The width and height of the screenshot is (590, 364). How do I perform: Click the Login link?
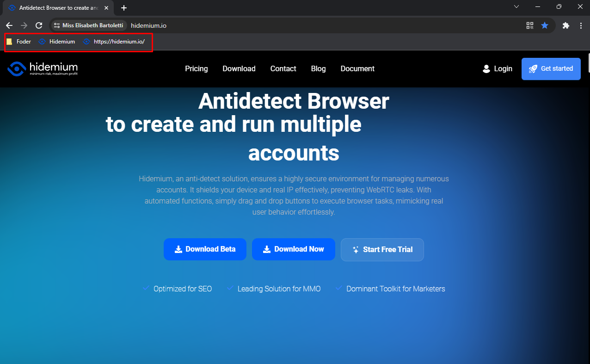pyautogui.click(x=498, y=68)
